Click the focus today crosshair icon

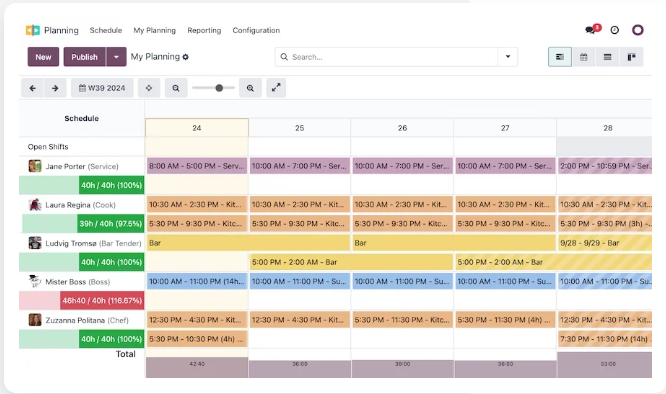(149, 88)
